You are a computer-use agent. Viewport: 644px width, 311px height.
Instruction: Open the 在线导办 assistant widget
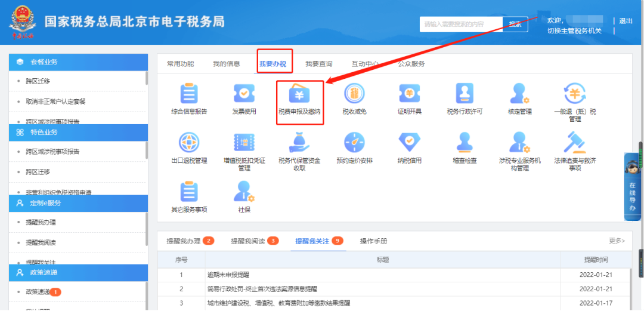pos(632,187)
